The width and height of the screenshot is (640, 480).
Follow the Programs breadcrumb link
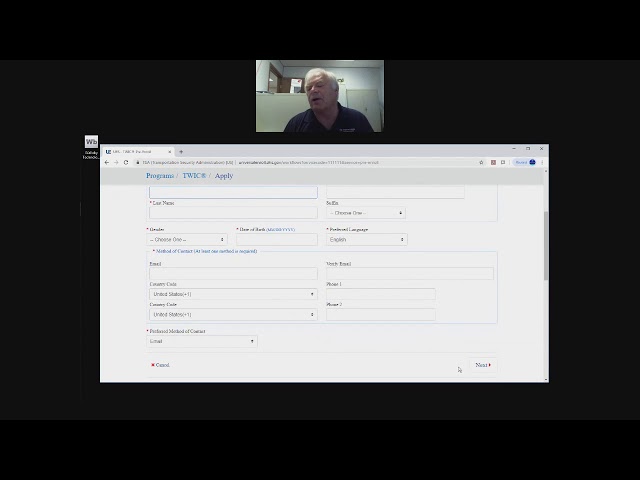pos(160,176)
